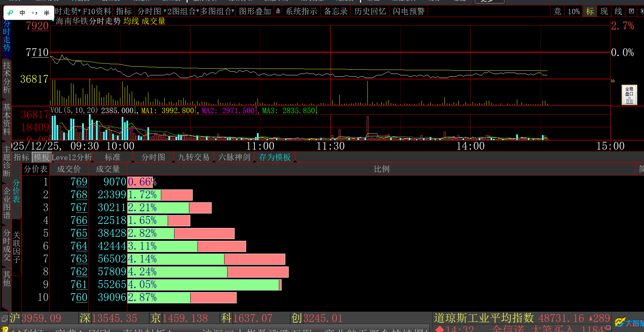The height and width of the screenshot is (332, 644).
Task: Toggle Chinese input mode 中 in IME bar
Action: (22, 13)
